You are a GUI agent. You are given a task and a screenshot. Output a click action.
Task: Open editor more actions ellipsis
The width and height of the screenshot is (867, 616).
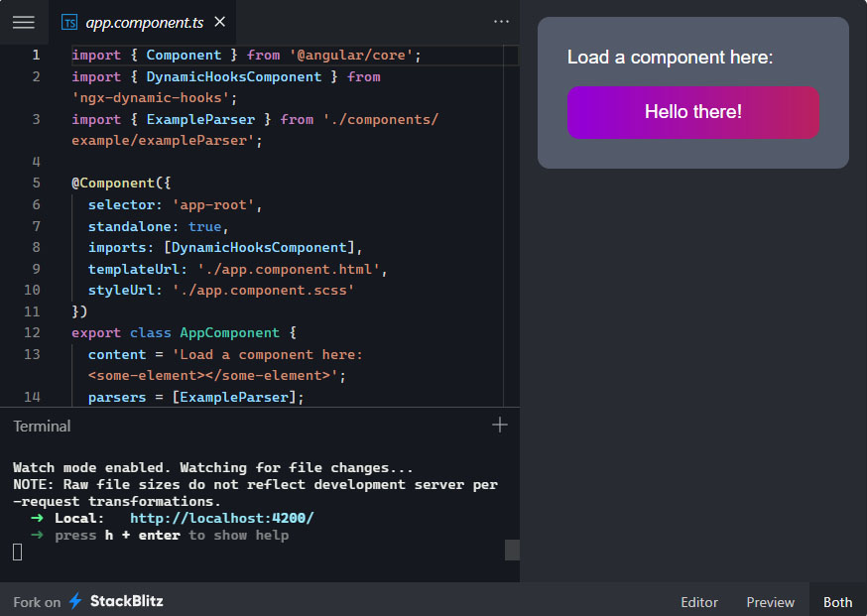(501, 22)
